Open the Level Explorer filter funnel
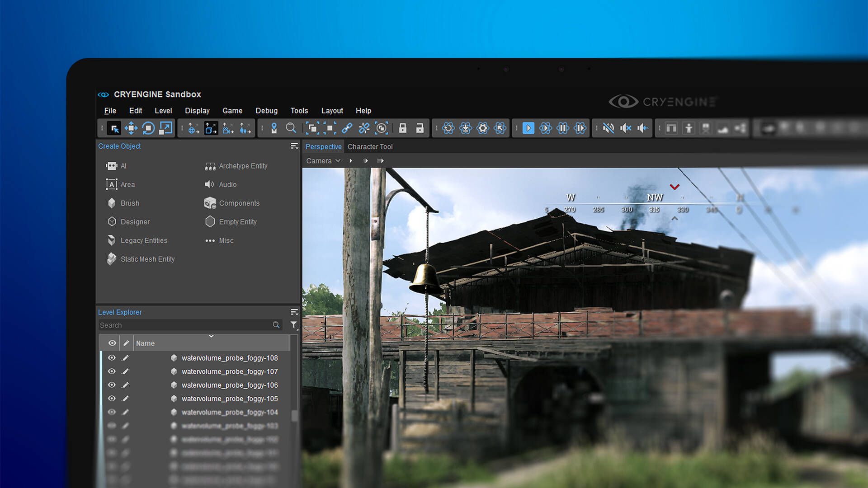868x488 pixels. pyautogui.click(x=293, y=325)
